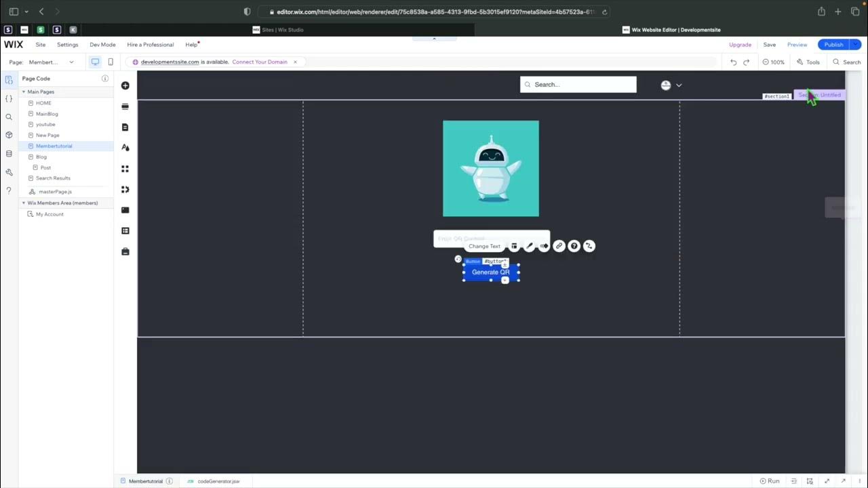Click the design paintbrush icon in floating toolbar
Viewport: 868px width, 488px height.
tap(529, 246)
